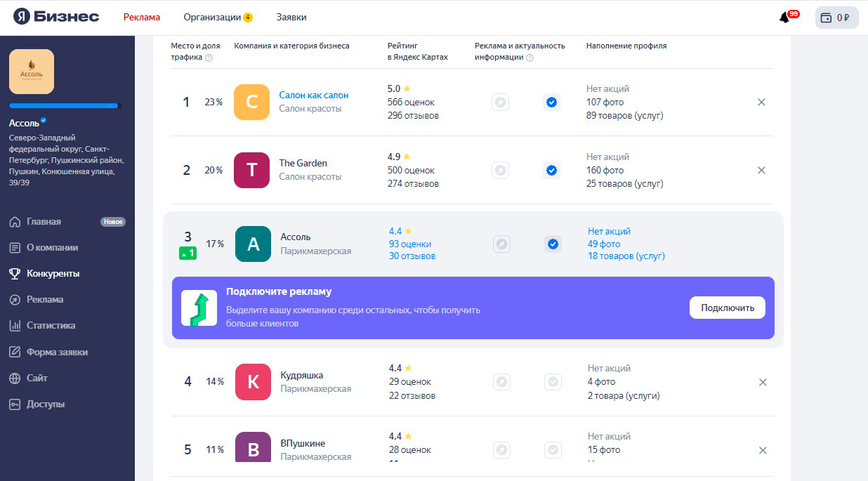
Task: Remove competitor ВПушкине with the X
Action: [x=763, y=450]
